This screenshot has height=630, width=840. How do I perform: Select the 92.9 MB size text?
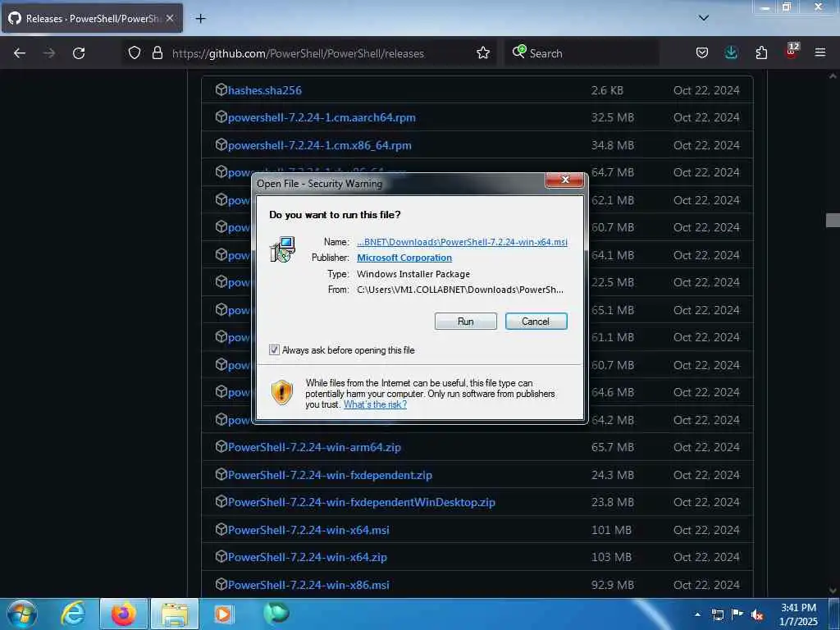pyautogui.click(x=612, y=585)
